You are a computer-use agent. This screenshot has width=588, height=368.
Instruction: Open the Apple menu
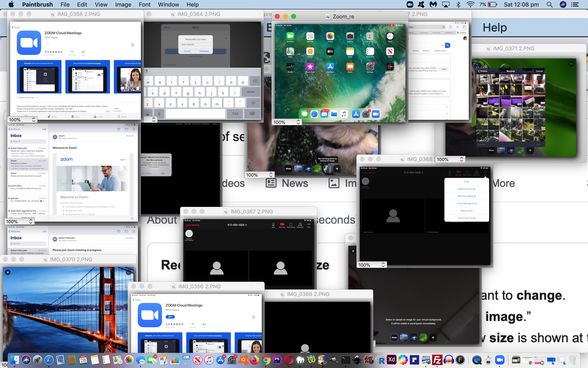(11, 4)
